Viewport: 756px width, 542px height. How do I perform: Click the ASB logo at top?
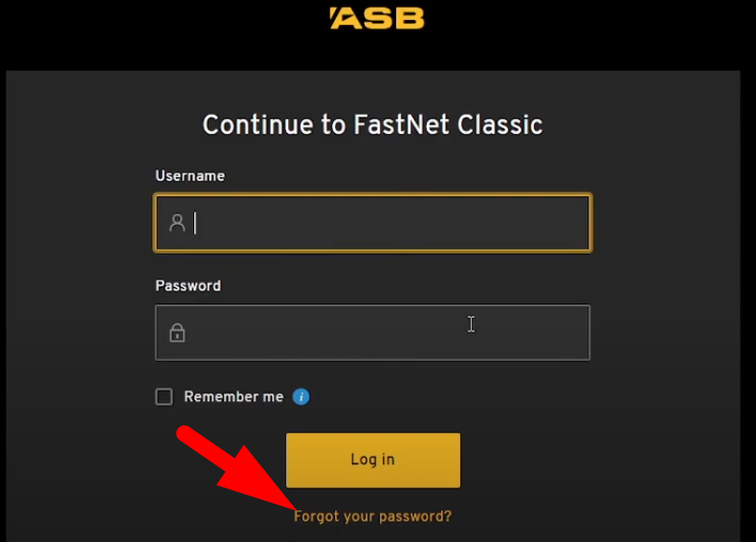click(376, 18)
